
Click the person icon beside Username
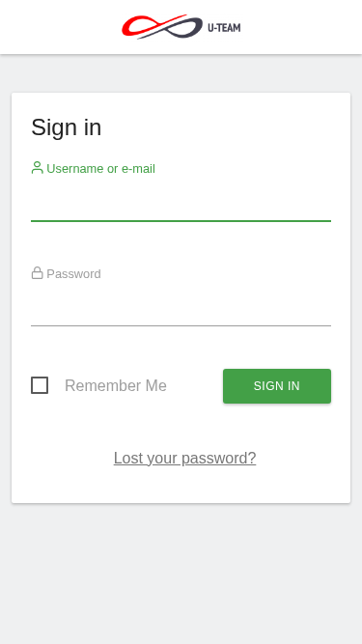(x=38, y=168)
